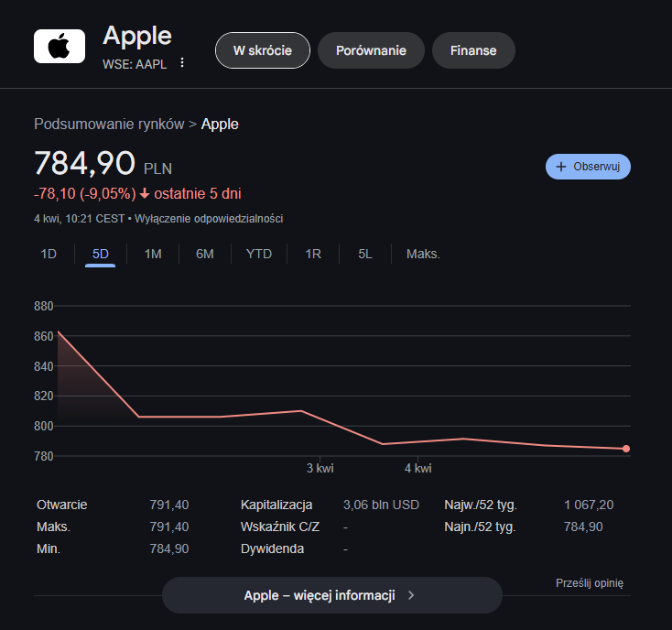Screen dimensions: 672x630
Task: Select the Maks. chart range
Action: [x=423, y=255]
